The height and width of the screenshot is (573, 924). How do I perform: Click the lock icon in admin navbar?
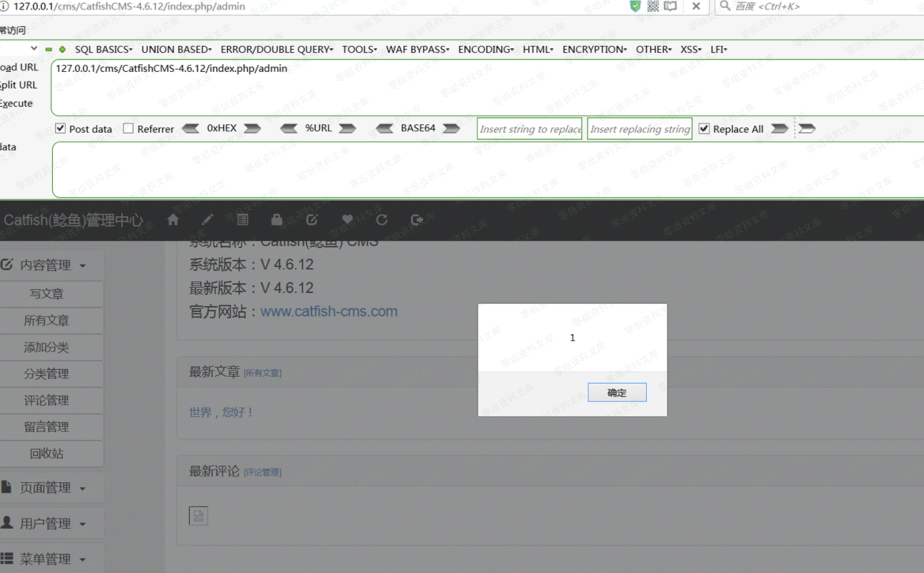coord(277,220)
